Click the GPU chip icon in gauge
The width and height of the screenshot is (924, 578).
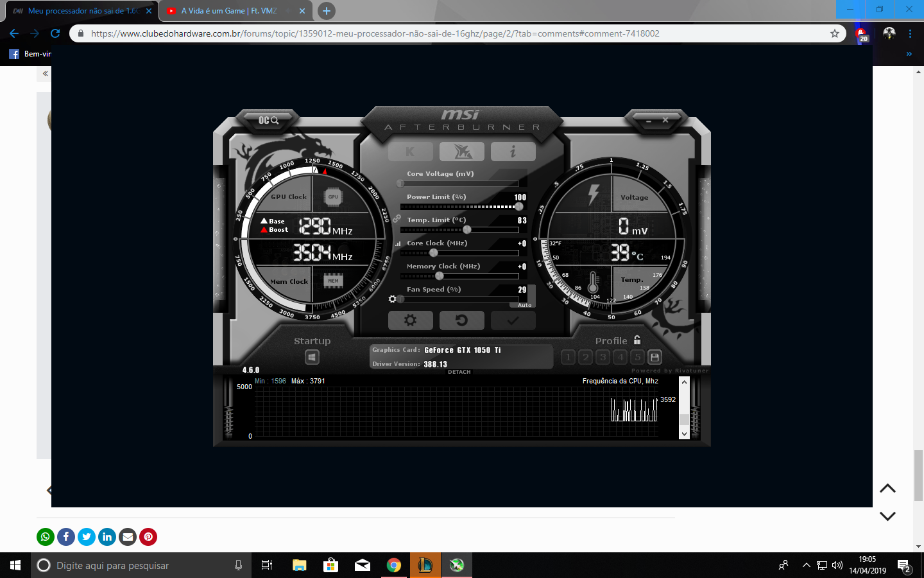tap(333, 197)
